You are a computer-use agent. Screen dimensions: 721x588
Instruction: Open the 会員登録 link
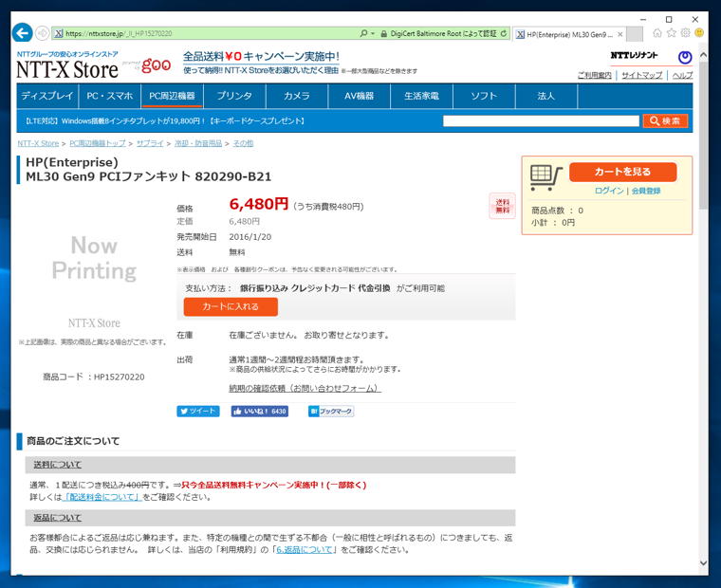tap(646, 191)
